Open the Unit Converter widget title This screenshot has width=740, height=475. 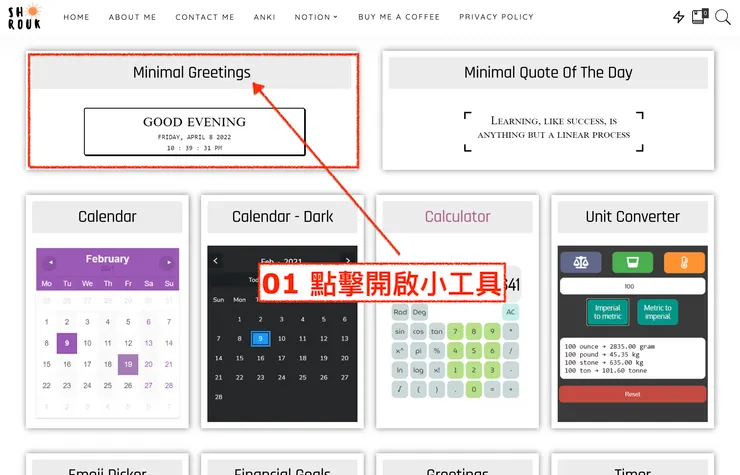click(632, 216)
